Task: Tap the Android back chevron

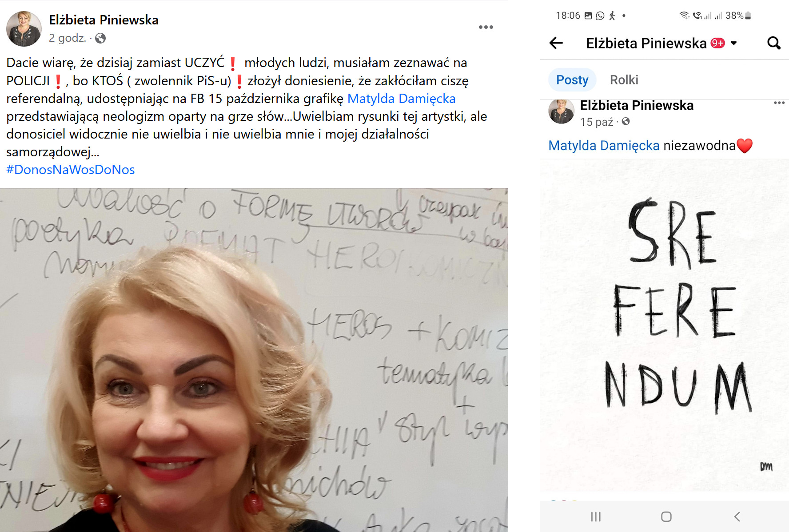Action: (737, 516)
